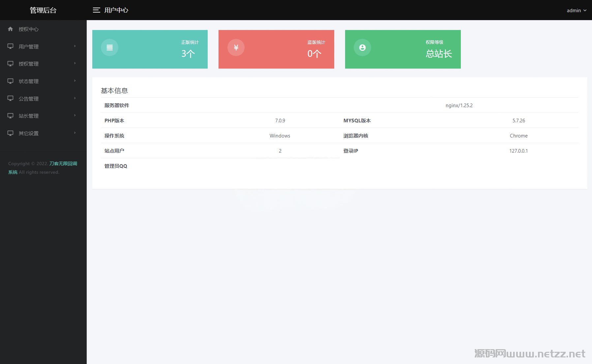Select the 授权管理 menu item
The height and width of the screenshot is (364, 592).
click(43, 64)
